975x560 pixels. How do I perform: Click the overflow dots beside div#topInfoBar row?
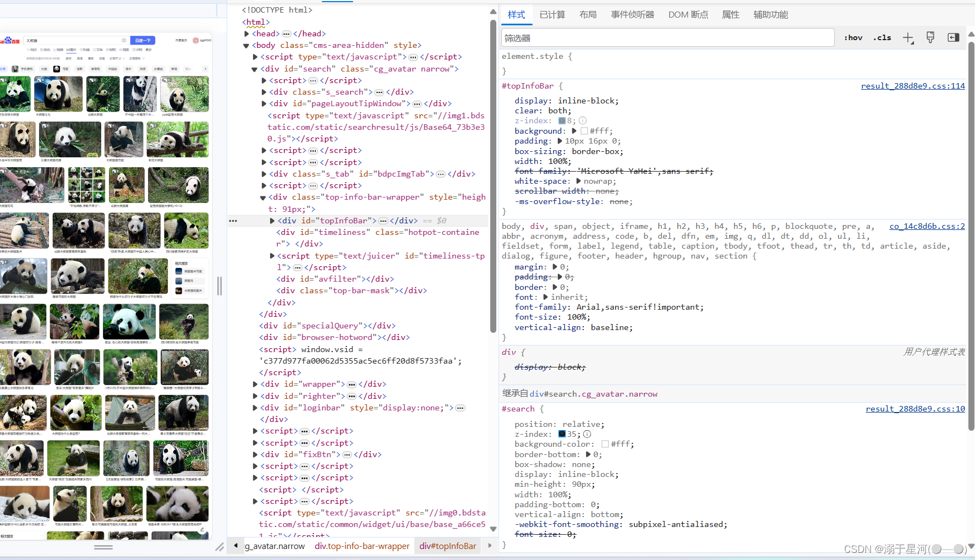[233, 220]
